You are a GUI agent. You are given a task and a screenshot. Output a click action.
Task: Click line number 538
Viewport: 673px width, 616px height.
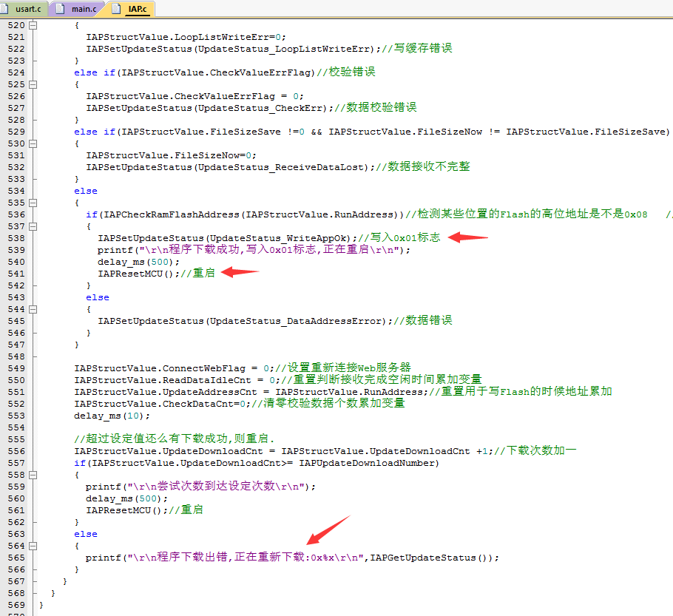click(16, 238)
